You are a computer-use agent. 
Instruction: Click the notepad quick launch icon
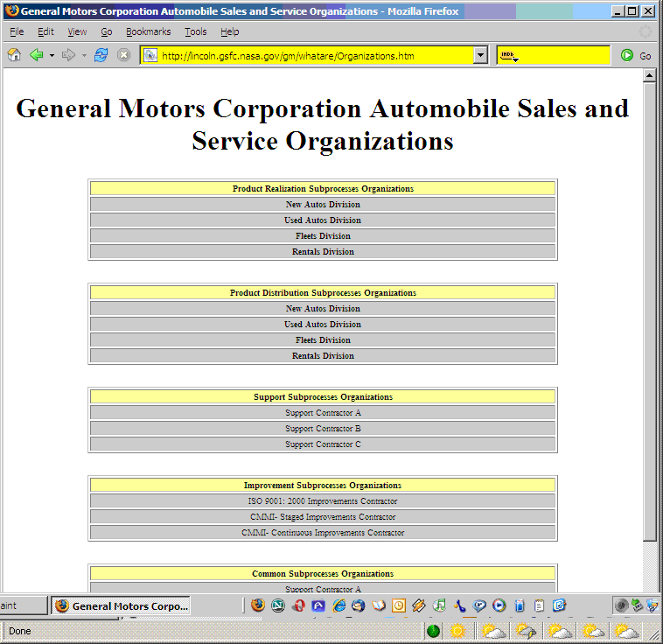click(539, 605)
